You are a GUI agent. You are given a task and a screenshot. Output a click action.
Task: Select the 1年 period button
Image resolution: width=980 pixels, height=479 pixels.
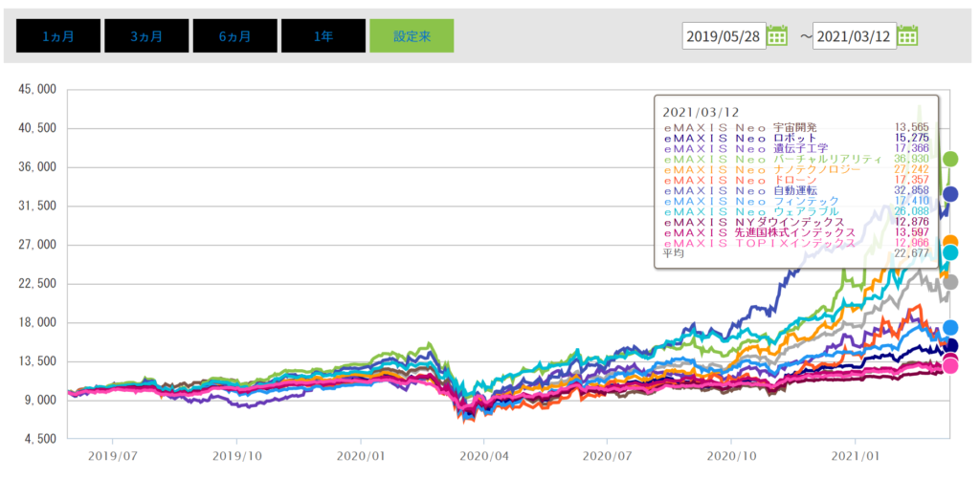pos(323,35)
